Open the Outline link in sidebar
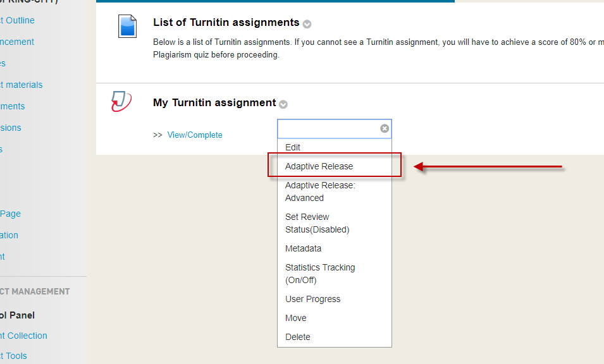 coord(19,20)
